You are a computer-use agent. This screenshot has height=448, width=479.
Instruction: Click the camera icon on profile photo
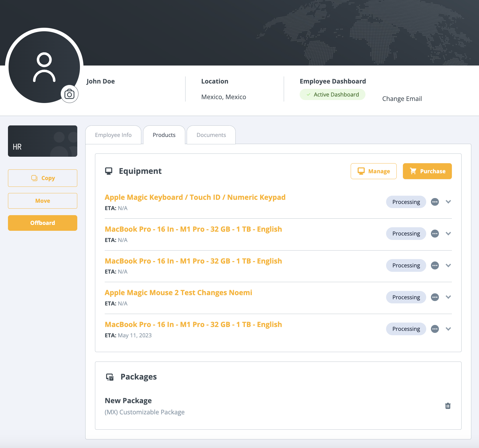(x=69, y=94)
